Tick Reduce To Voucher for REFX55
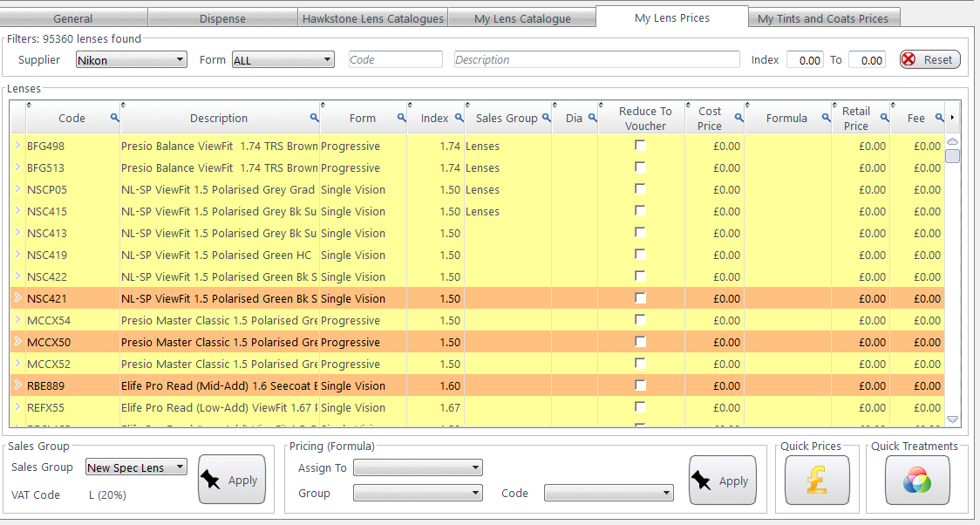 coord(640,407)
